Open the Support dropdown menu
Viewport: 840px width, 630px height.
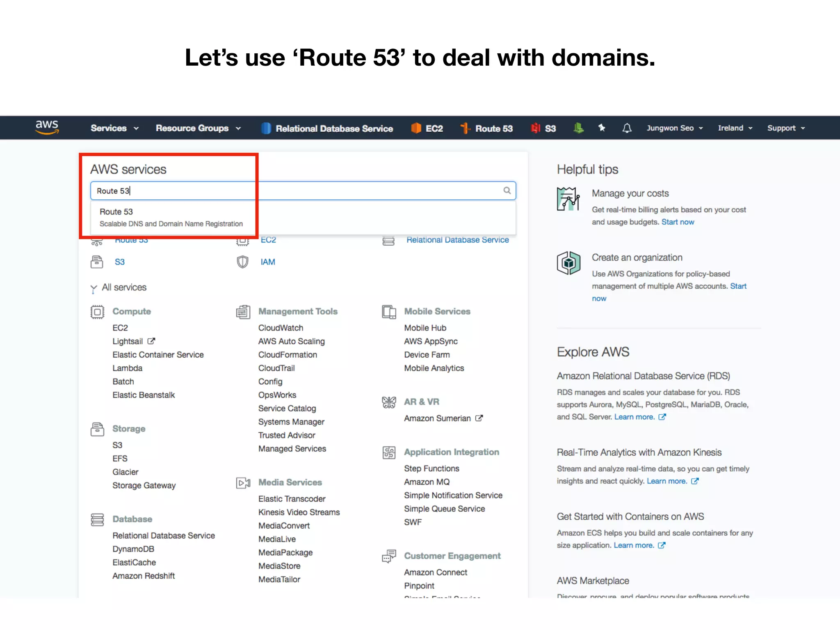click(x=786, y=128)
